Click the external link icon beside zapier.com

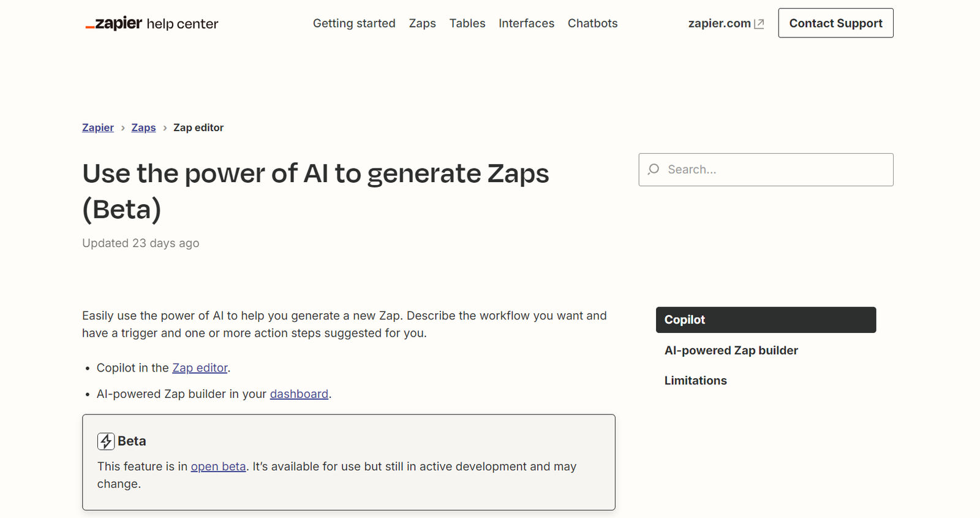759,24
